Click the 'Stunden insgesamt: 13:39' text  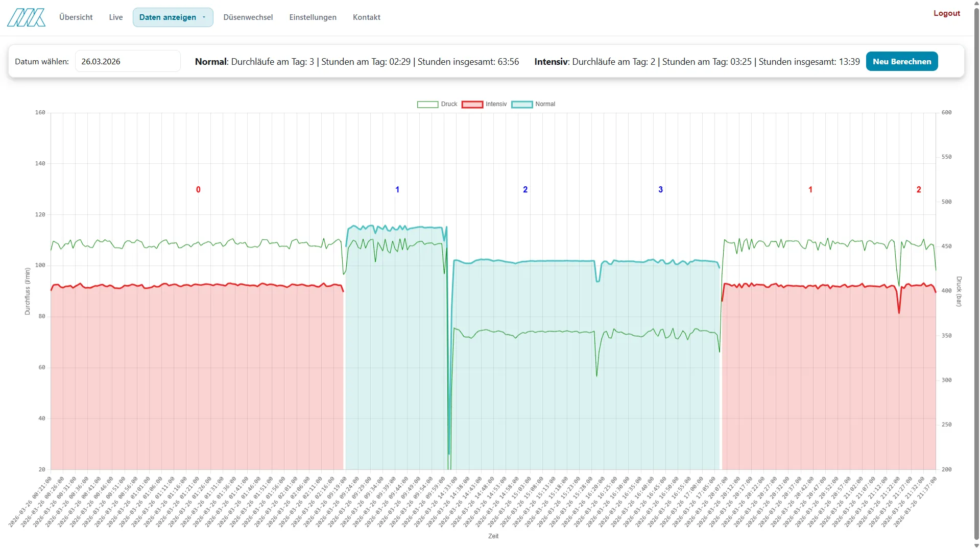click(x=809, y=62)
